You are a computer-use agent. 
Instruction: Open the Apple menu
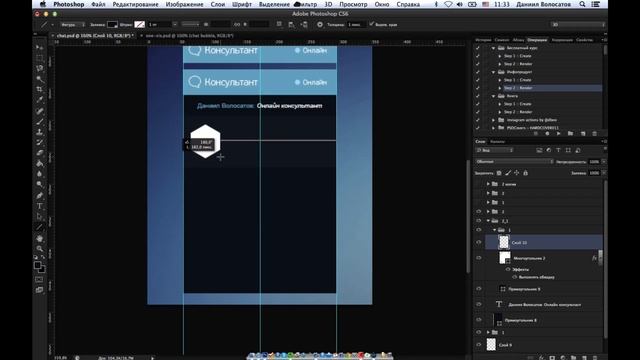click(x=43, y=4)
